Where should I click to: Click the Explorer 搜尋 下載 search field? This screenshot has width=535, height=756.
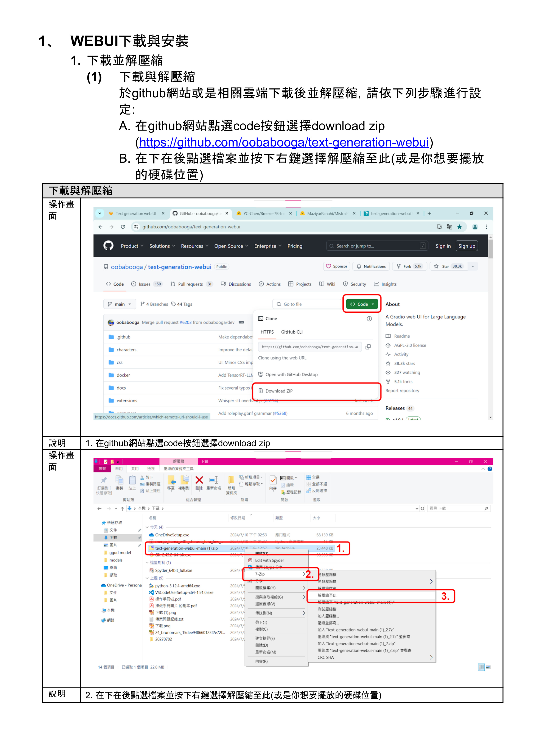(459, 508)
